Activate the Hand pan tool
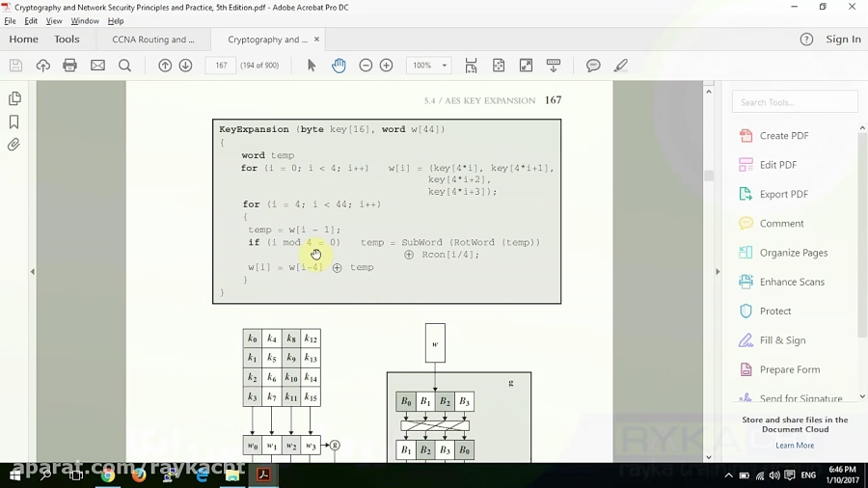Image resolution: width=868 pixels, height=488 pixels. click(x=339, y=66)
